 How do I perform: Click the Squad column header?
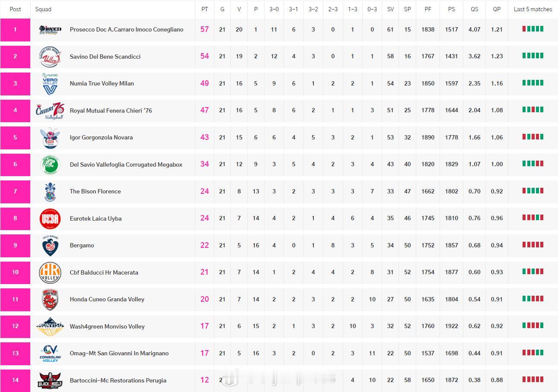(43, 9)
